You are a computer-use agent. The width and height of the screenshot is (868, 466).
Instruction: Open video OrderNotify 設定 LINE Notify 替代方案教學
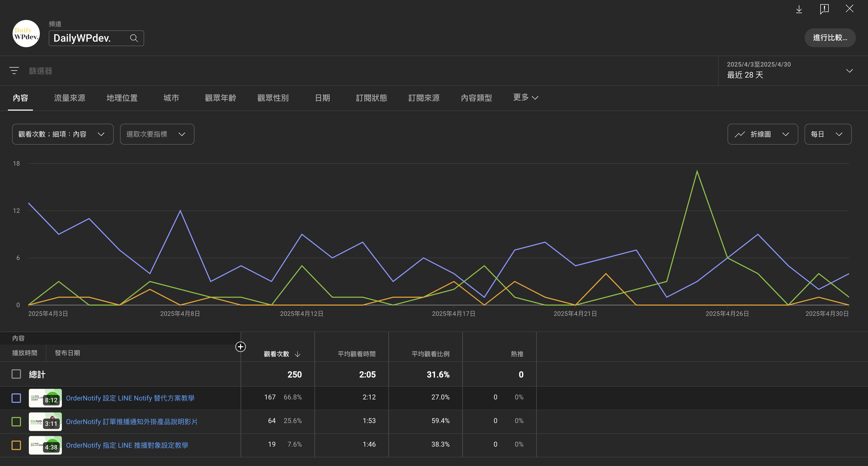click(130, 398)
